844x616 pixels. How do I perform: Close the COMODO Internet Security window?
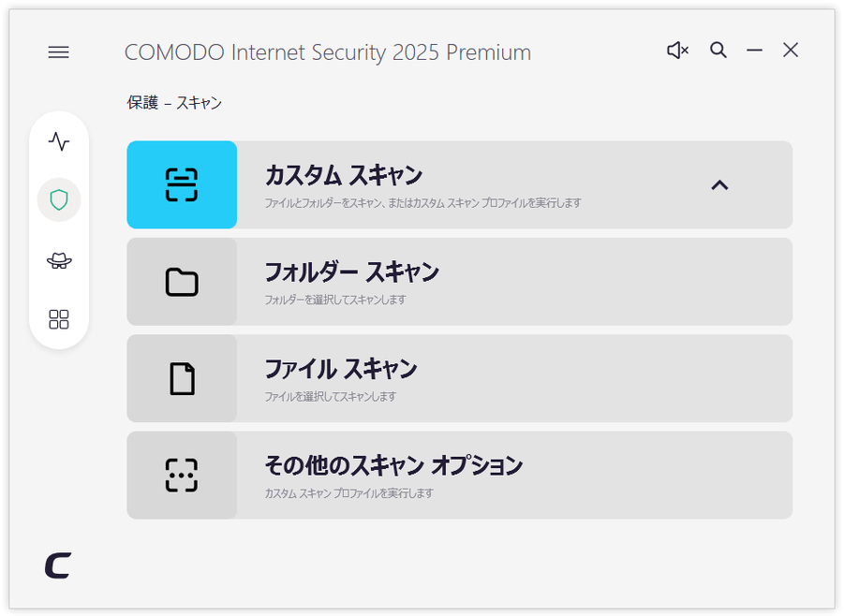click(x=791, y=50)
